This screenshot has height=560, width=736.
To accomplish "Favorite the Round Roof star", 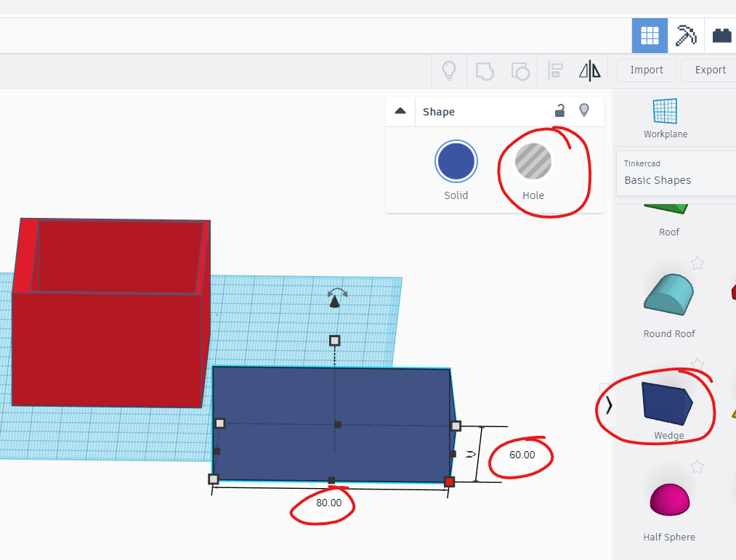I will 697,263.
